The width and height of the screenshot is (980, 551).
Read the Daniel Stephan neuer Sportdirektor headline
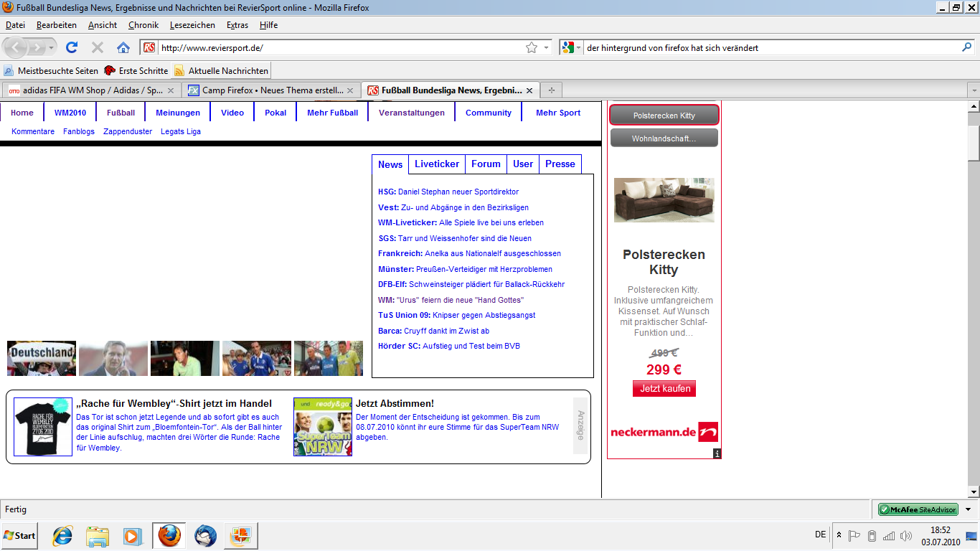pos(458,192)
